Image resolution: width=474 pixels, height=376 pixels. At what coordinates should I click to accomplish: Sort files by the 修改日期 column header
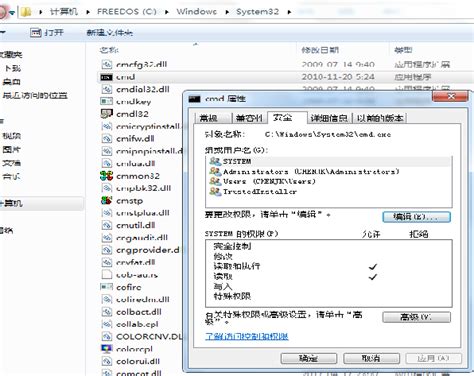pos(320,50)
